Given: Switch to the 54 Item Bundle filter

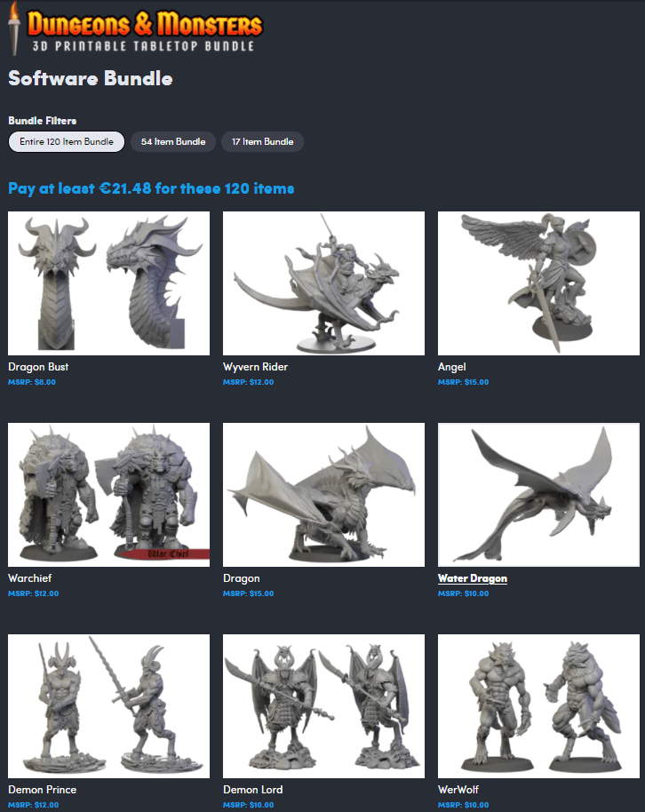Looking at the screenshot, I should pos(173,142).
